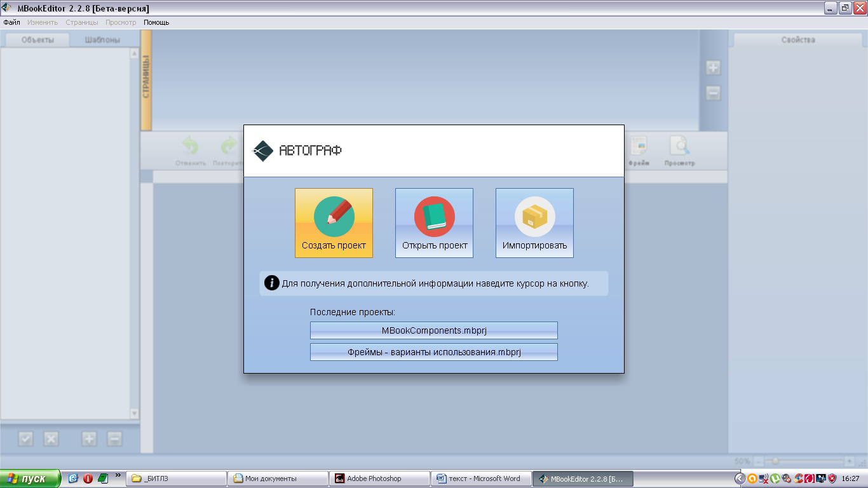
Task: Expand hidden system tray icons arrow
Action: click(740, 478)
